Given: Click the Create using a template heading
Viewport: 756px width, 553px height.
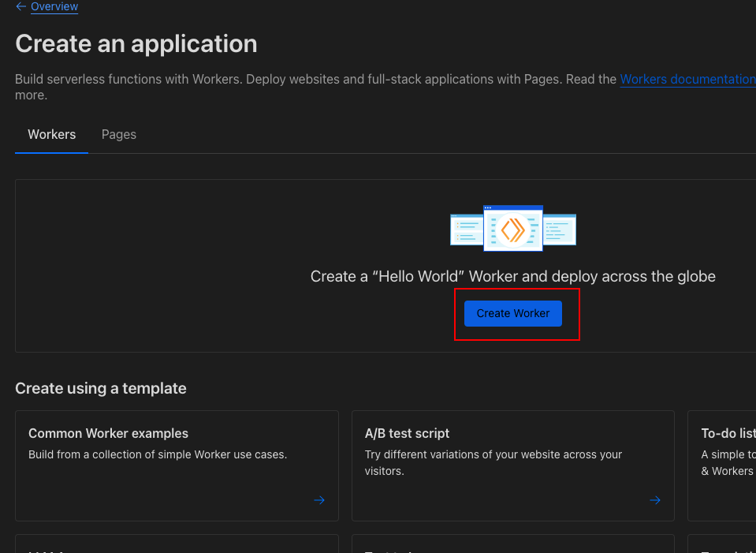Looking at the screenshot, I should (101, 388).
